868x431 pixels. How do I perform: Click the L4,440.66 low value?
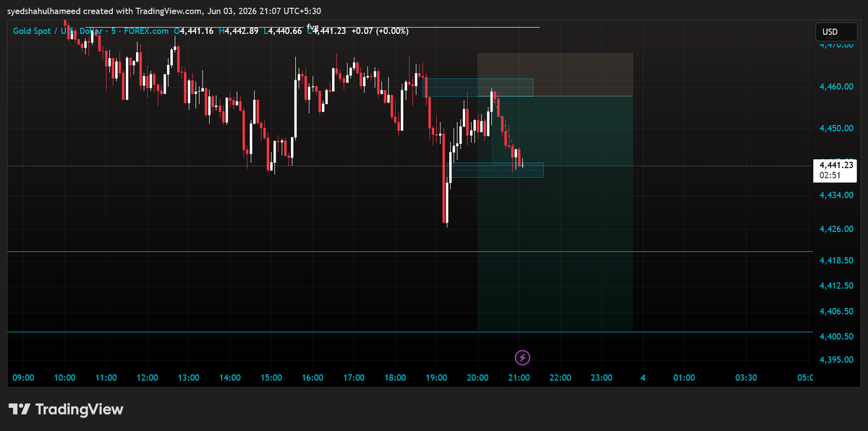[283, 31]
